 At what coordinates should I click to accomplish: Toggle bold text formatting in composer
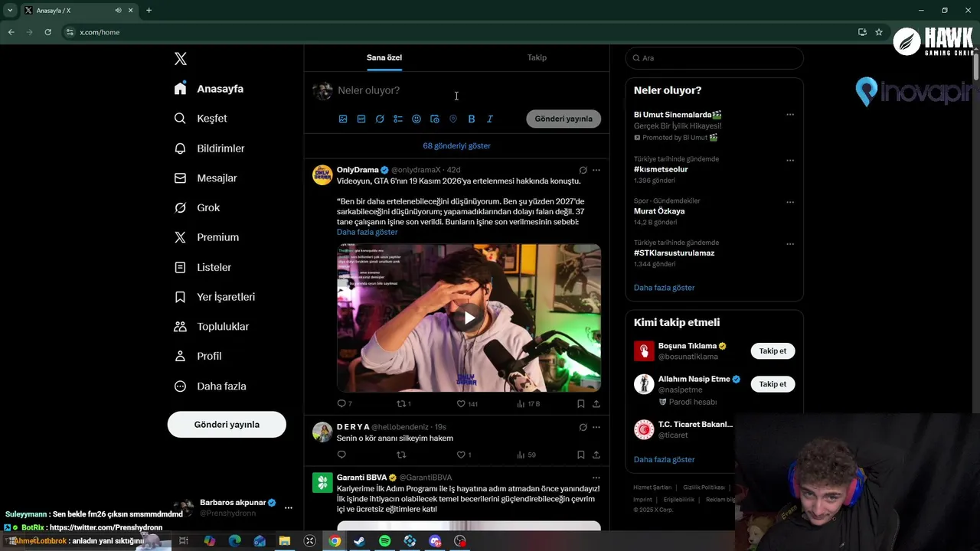(x=472, y=119)
